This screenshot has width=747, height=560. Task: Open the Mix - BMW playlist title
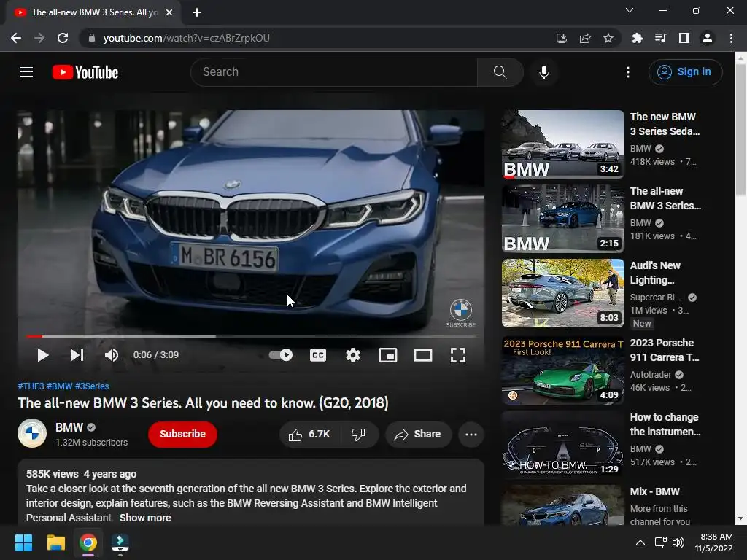point(654,491)
